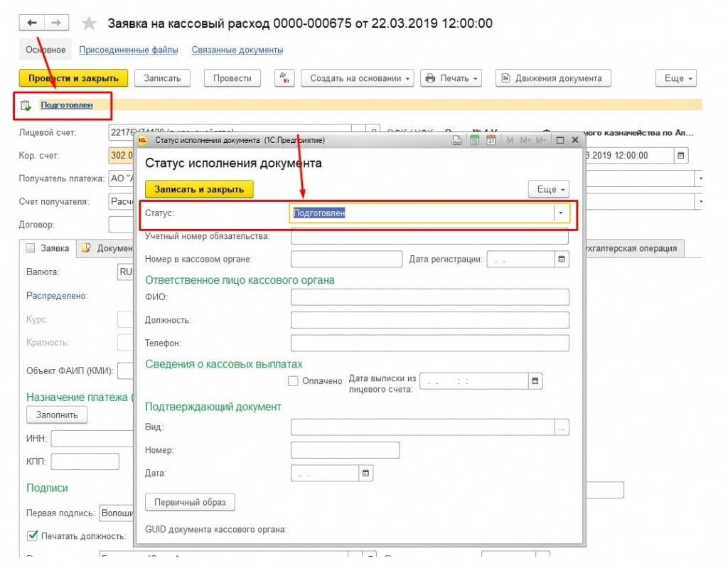
Task: Click the ФИО input field
Action: tap(429, 297)
